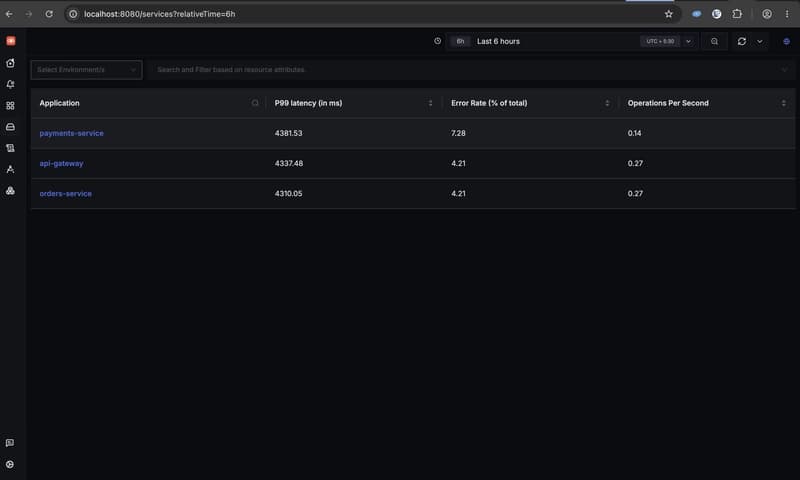The image size is (800, 480).
Task: Click the 6h badge in the time picker
Action: [x=460, y=41]
